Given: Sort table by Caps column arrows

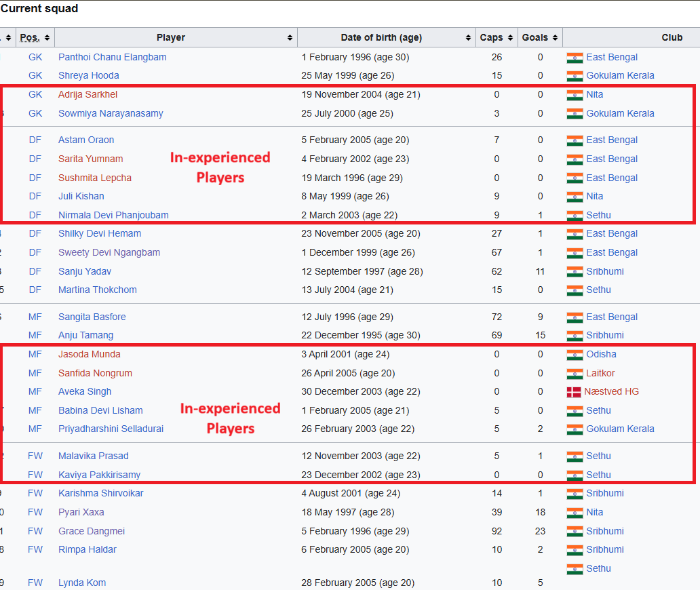Looking at the screenshot, I should [x=510, y=38].
